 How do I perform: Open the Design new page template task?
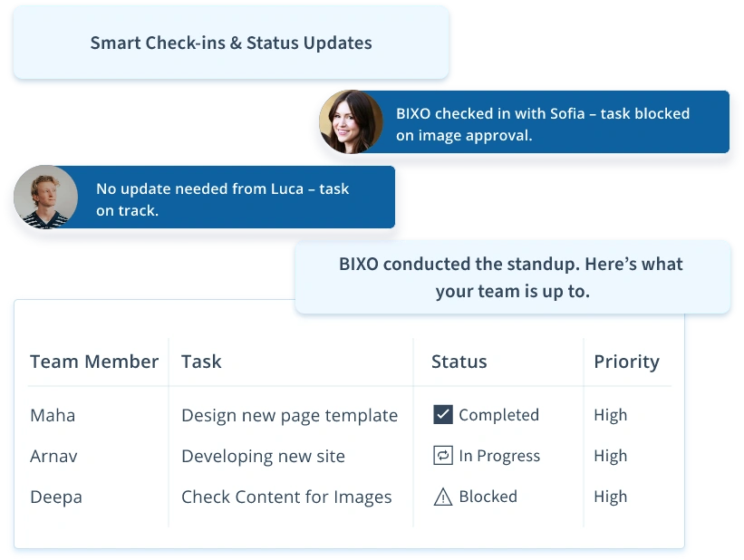[x=289, y=415]
